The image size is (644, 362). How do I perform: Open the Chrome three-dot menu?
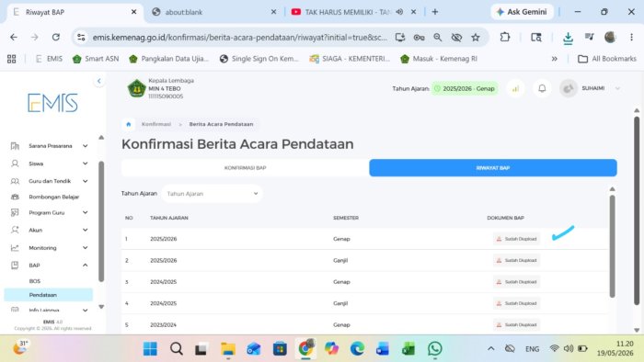click(x=631, y=38)
